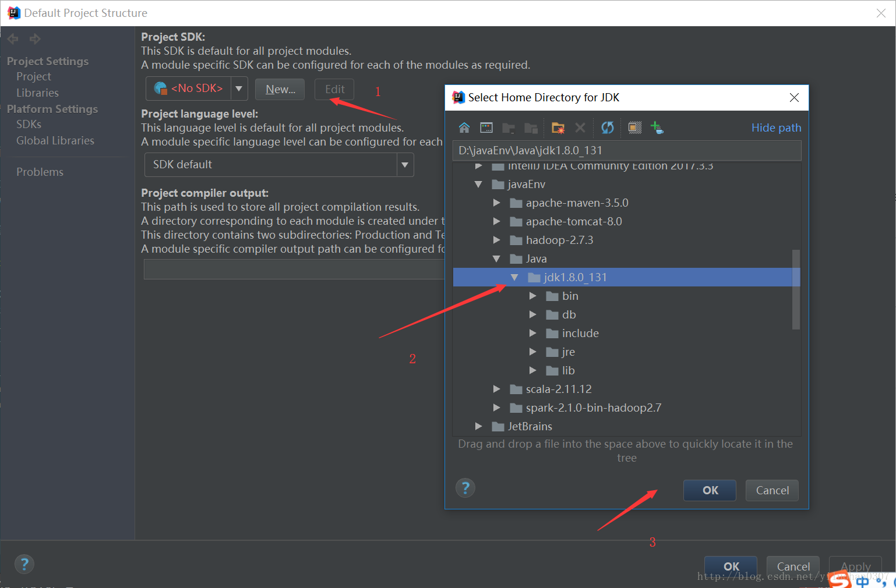Select the db folder
The image size is (896, 588).
point(569,315)
